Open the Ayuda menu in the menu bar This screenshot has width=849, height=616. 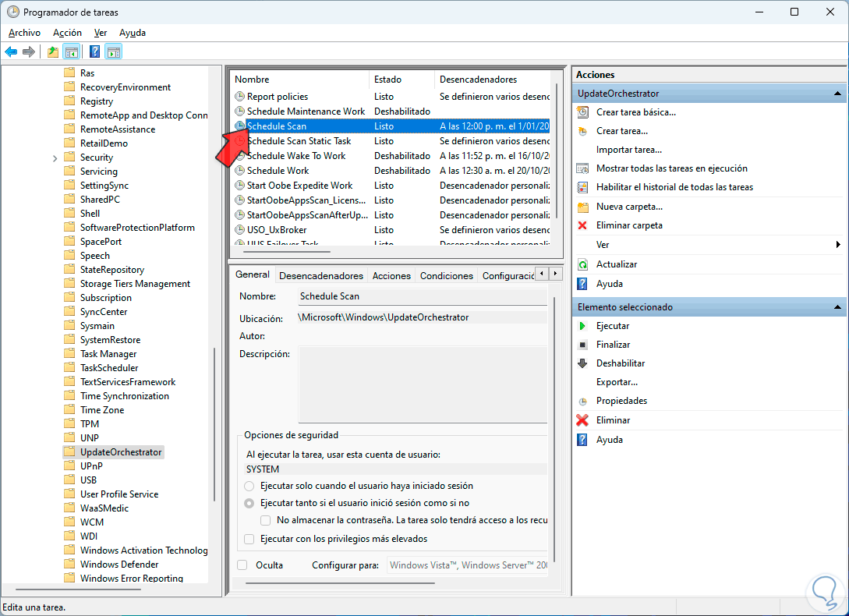click(132, 33)
